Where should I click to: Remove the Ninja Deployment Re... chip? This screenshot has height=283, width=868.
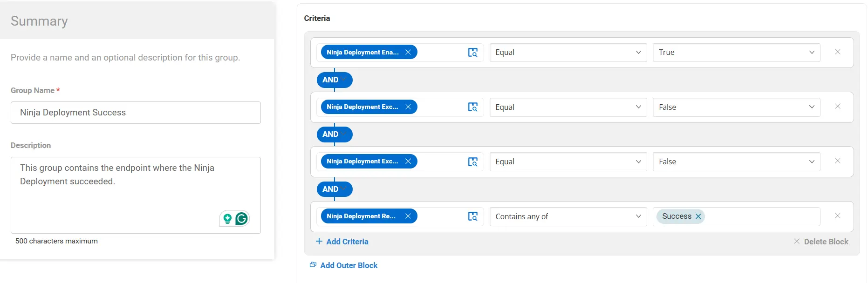(x=408, y=216)
